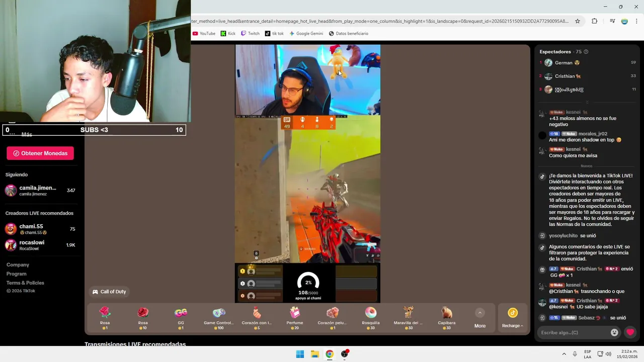Show hidden system tray icons
This screenshot has width=644, height=362.
564,354
